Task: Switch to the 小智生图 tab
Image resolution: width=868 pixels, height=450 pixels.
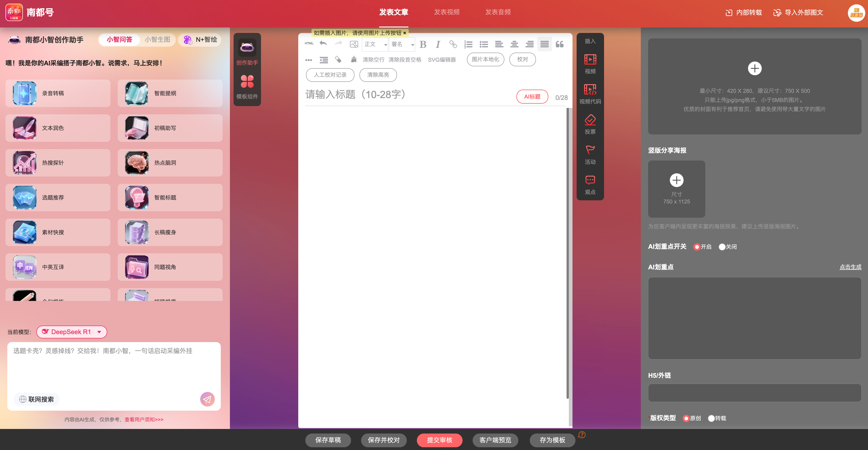Action: point(157,39)
